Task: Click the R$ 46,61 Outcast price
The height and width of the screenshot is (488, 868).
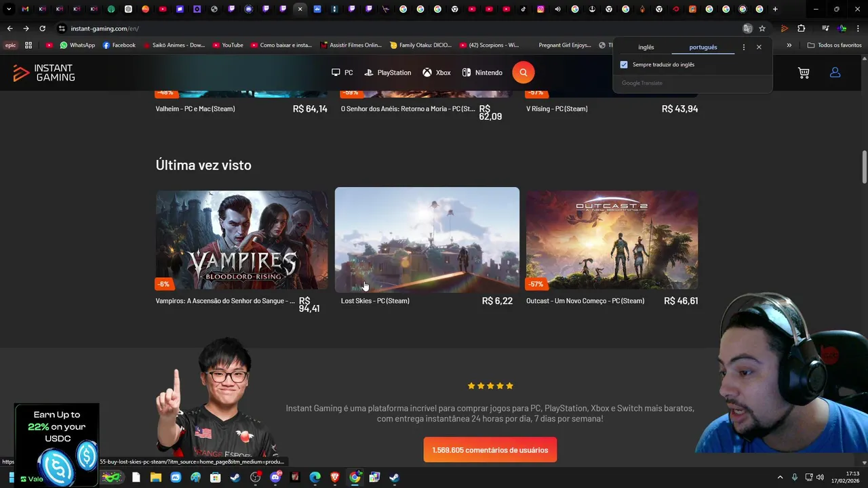Action: click(681, 301)
